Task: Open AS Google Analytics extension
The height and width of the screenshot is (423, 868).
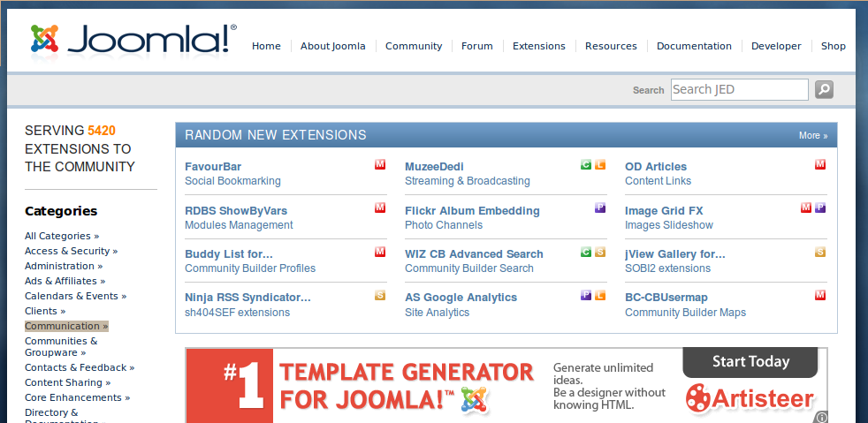Action: (461, 298)
